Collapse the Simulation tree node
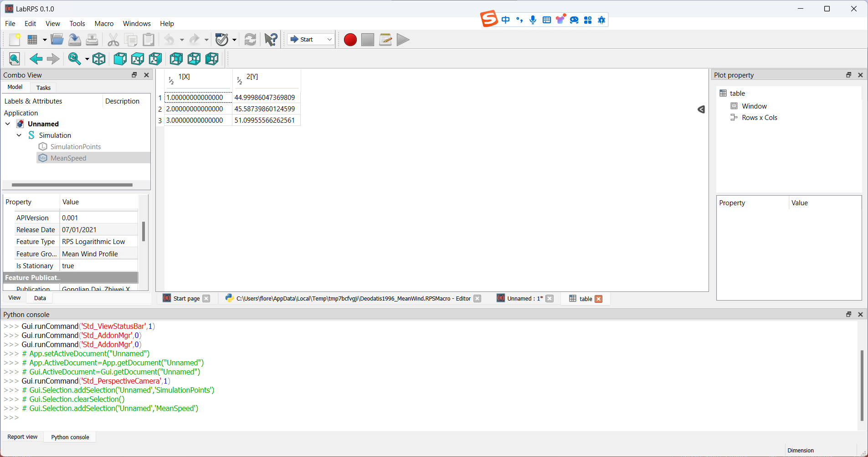The width and height of the screenshot is (868, 457). pos(19,135)
